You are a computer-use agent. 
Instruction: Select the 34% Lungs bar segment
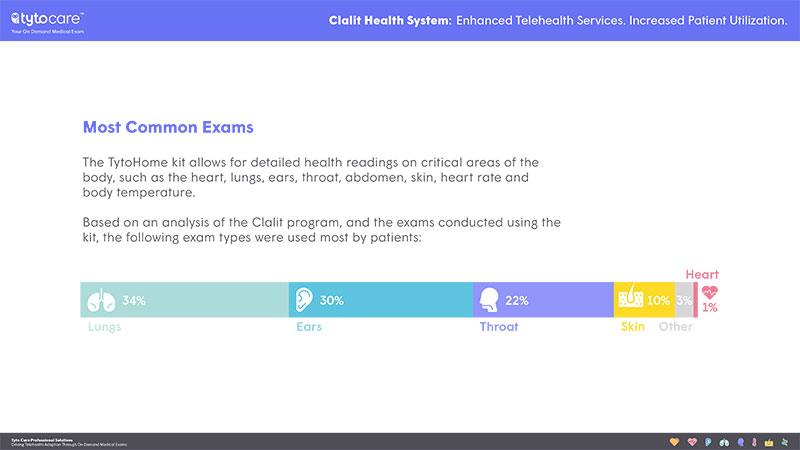(185, 300)
